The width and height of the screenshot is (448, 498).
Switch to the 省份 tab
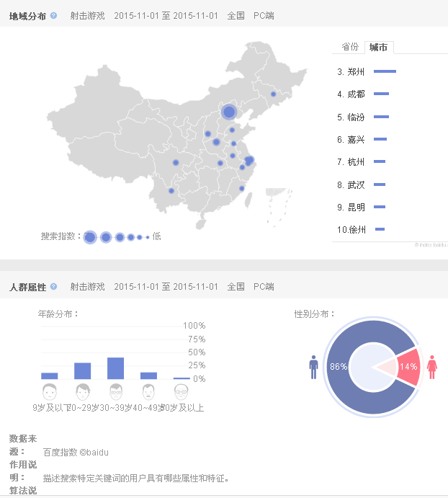point(350,47)
